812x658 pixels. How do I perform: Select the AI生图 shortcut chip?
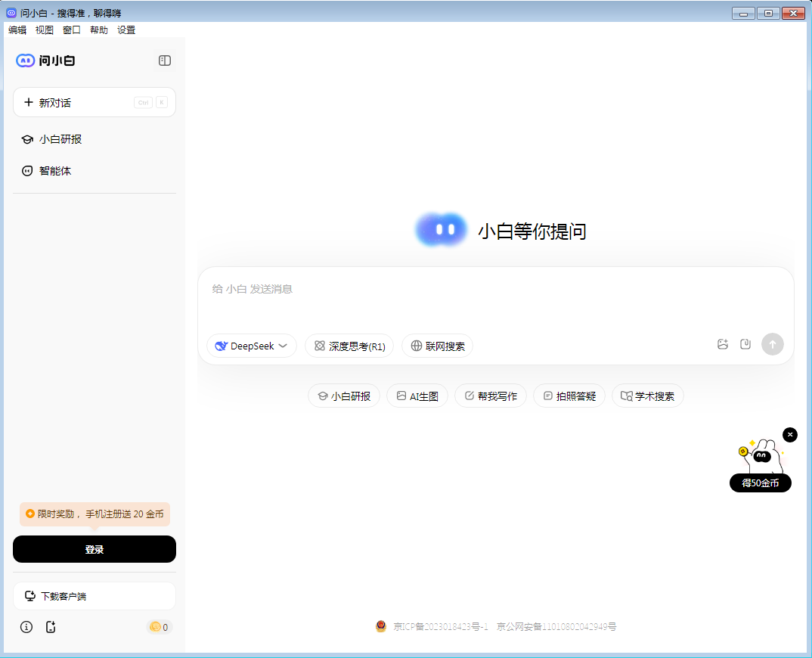tap(417, 396)
